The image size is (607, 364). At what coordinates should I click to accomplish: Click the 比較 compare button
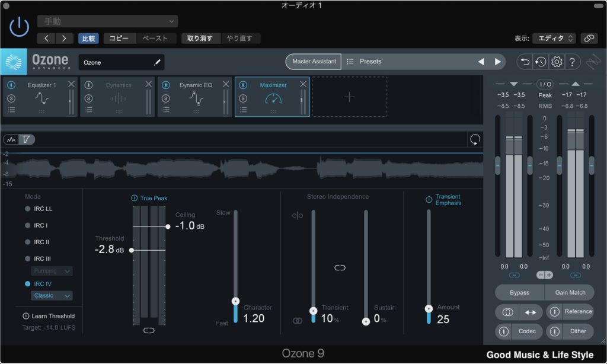(88, 39)
